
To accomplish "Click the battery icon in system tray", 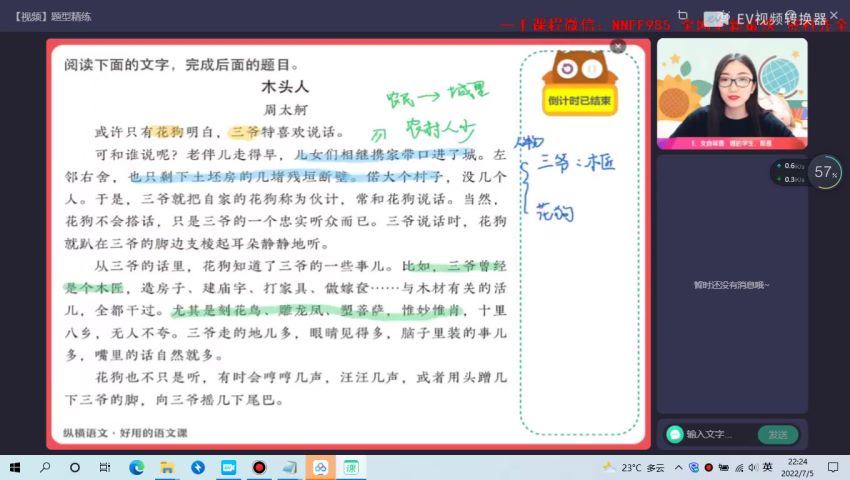I will click(x=724, y=468).
